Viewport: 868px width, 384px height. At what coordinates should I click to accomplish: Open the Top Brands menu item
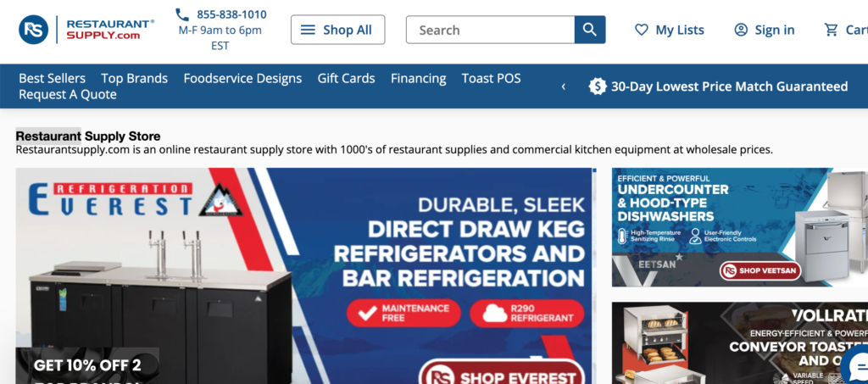[x=135, y=79]
